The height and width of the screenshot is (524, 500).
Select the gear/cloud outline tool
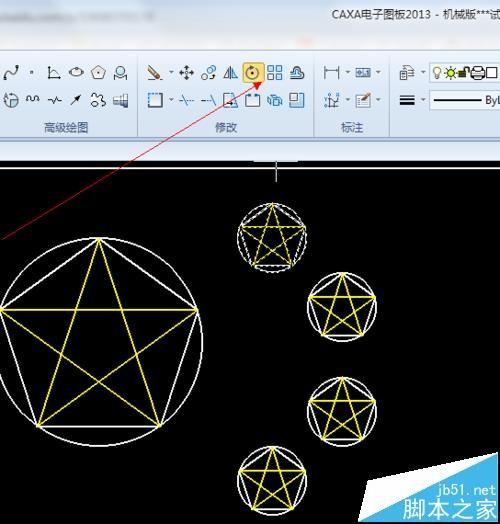coord(98,100)
